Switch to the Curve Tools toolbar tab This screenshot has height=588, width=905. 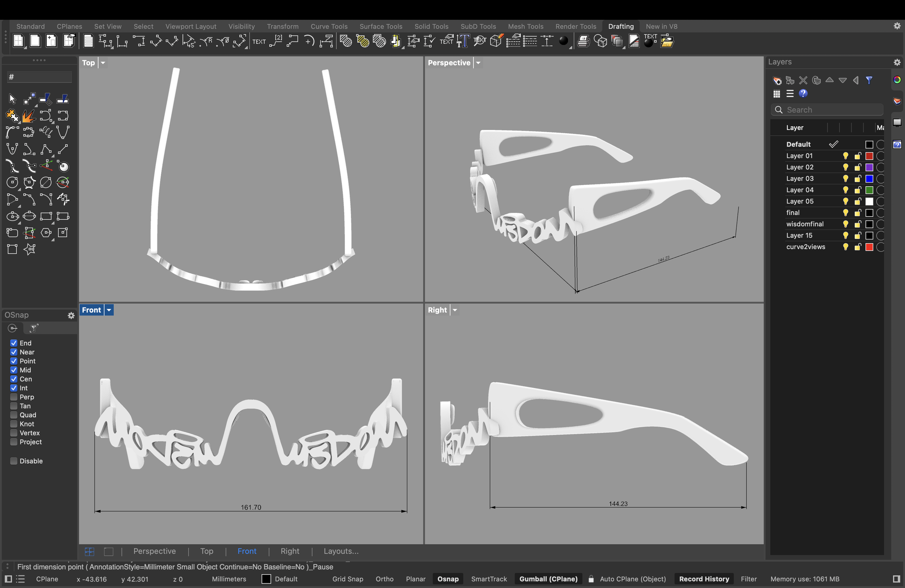coord(329,26)
